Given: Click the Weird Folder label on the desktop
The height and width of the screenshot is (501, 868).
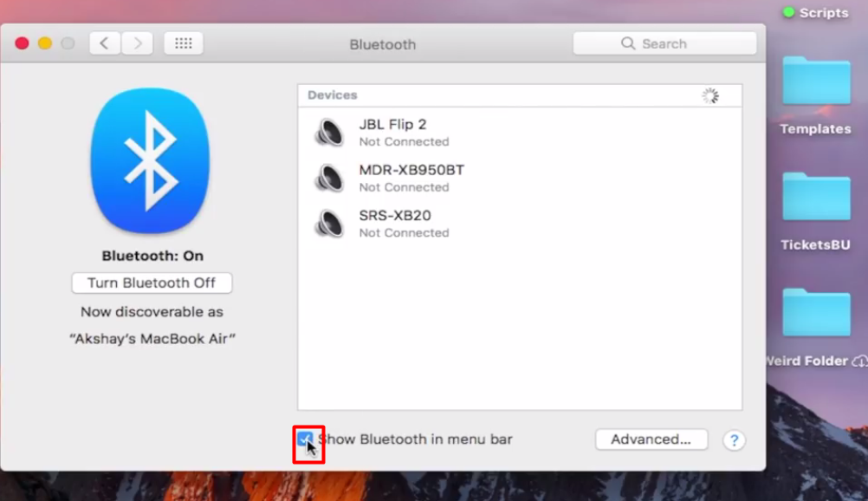Looking at the screenshot, I should (807, 361).
